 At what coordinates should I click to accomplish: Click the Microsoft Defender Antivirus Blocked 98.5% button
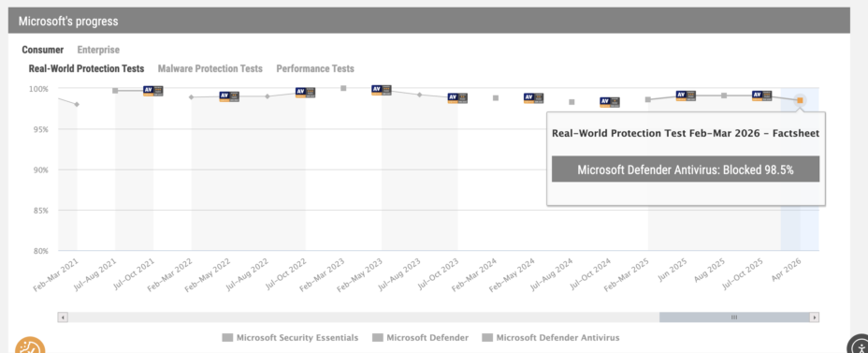pyautogui.click(x=686, y=169)
